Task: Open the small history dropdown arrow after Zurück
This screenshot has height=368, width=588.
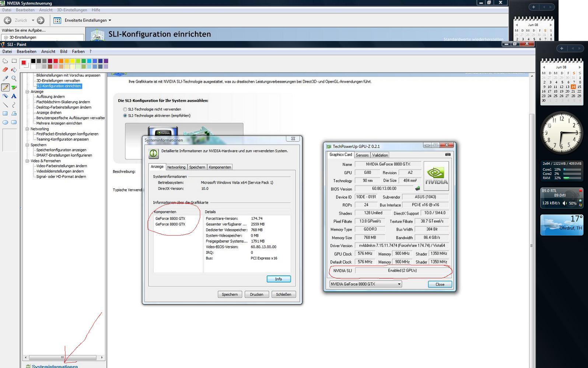Action: pos(33,20)
